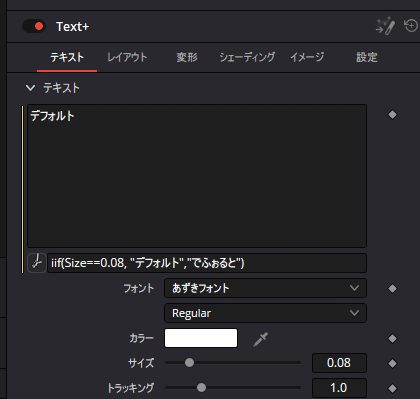Viewport: 420px width, 399px height.
Task: Toggle the Text+ enable switch
Action: (34, 26)
